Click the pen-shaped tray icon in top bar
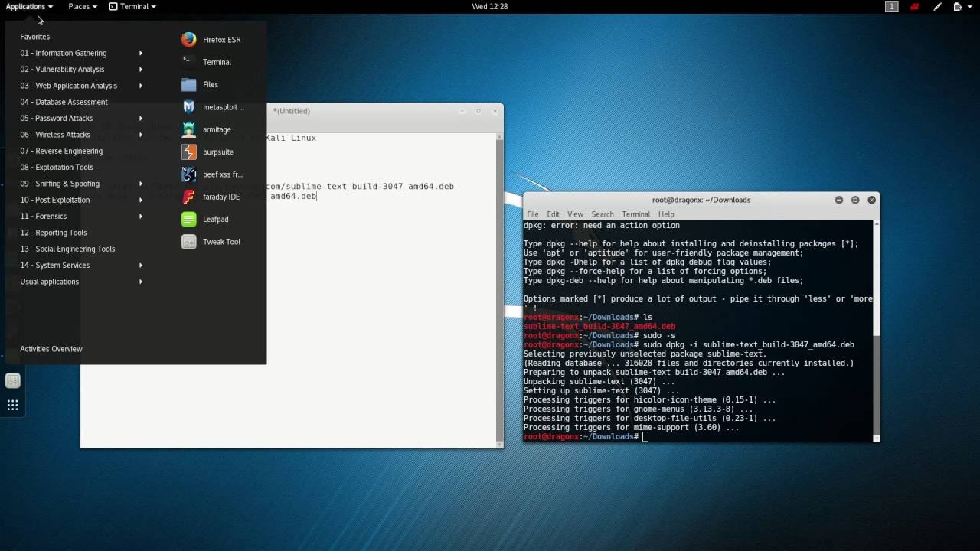This screenshot has height=551, width=980. [x=937, y=6]
